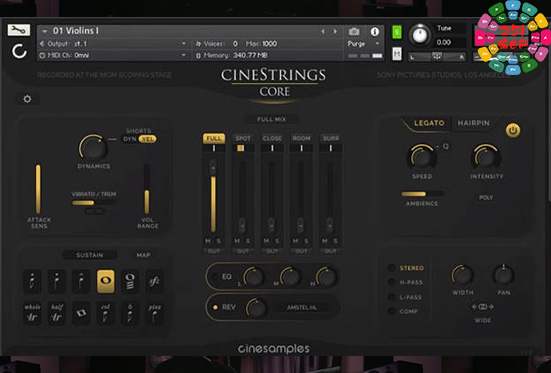Switch shorts mode to DYN

(130, 139)
